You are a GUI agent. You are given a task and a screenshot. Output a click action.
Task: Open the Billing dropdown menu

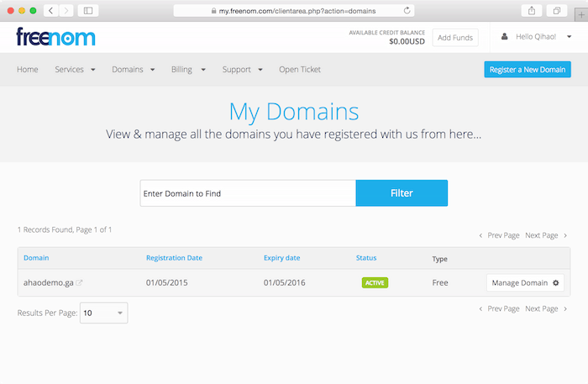click(189, 70)
